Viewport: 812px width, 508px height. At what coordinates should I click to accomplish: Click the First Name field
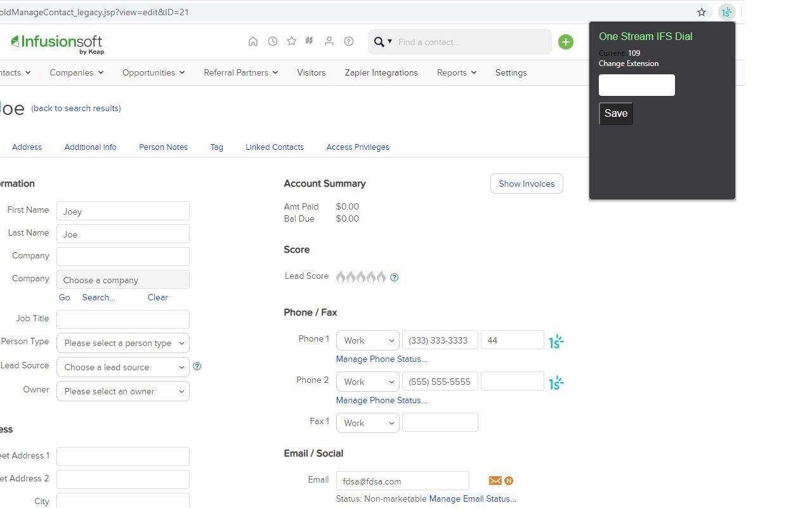coord(123,211)
